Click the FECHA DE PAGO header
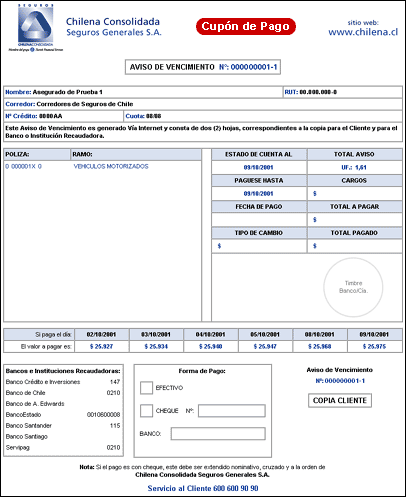The width and height of the screenshot is (406, 497). [259, 207]
